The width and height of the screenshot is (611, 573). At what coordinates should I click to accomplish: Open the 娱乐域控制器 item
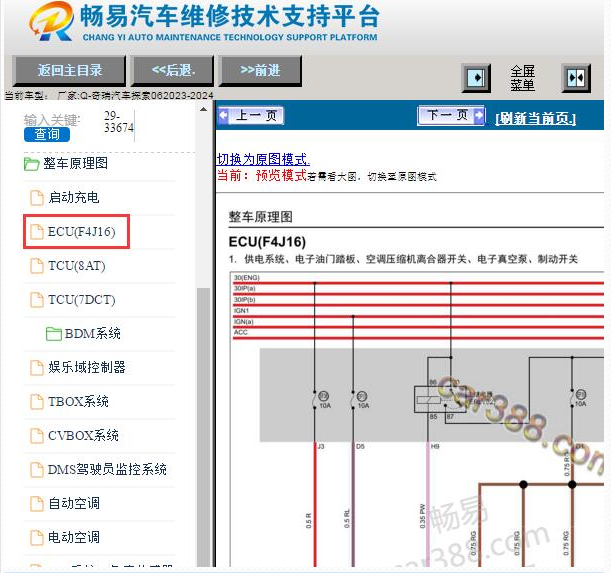[x=87, y=367]
